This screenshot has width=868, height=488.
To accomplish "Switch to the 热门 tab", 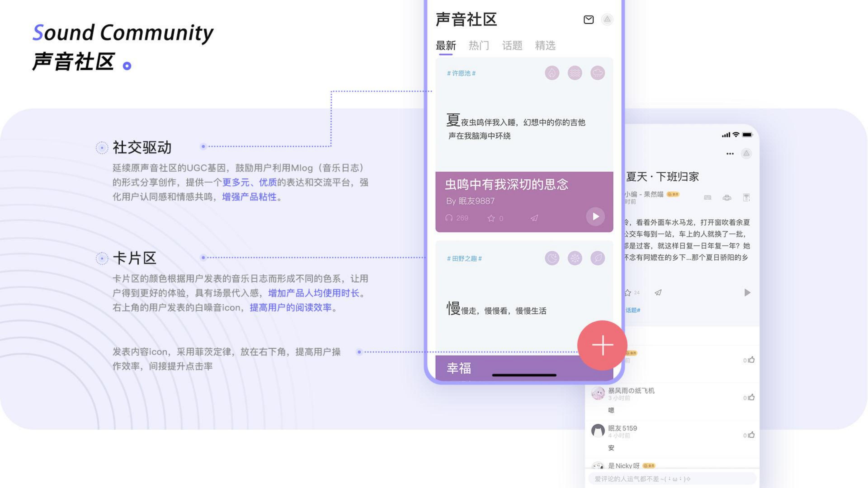I will [479, 45].
